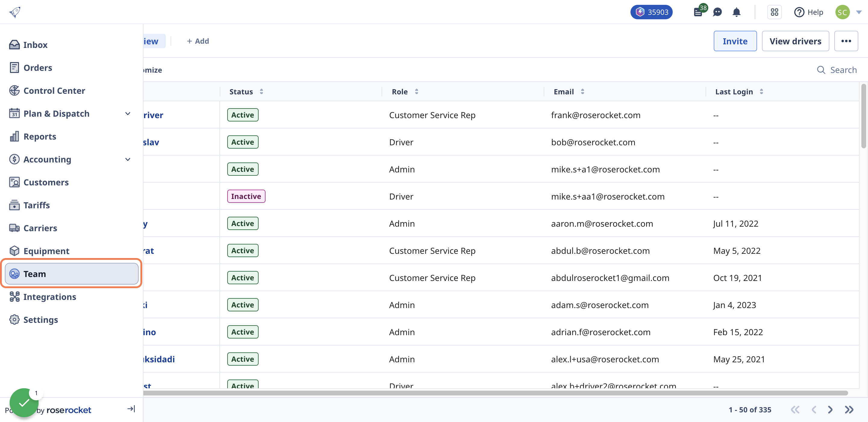This screenshot has height=422, width=868.
Task: Expand the Accounting submenu chevron
Action: pyautogui.click(x=128, y=159)
